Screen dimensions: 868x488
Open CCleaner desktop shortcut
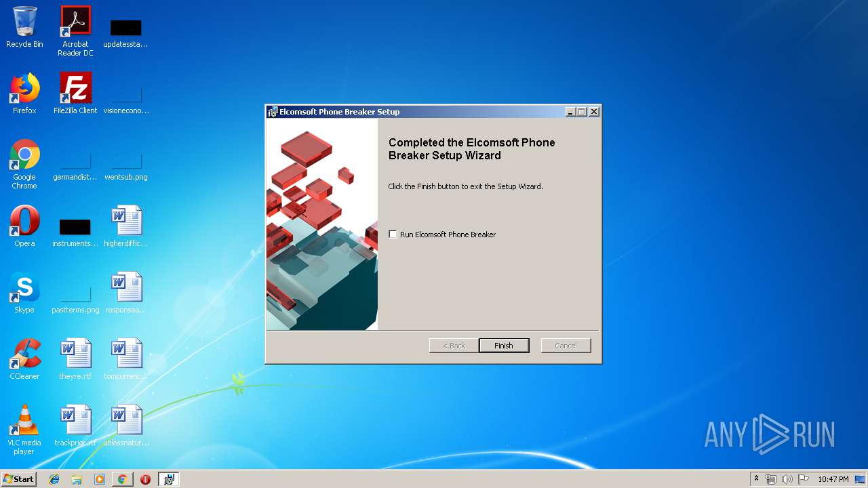pyautogui.click(x=24, y=359)
